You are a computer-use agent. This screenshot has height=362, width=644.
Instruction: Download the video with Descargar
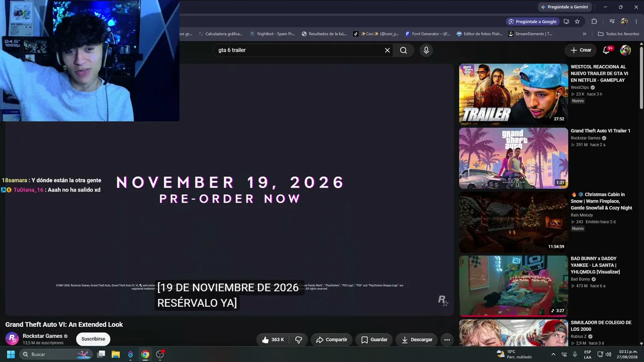417,340
